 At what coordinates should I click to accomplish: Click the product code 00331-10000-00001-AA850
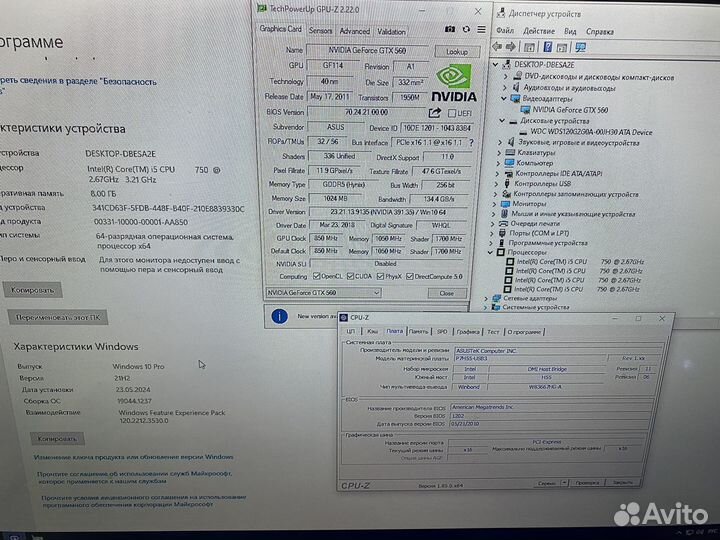141,222
